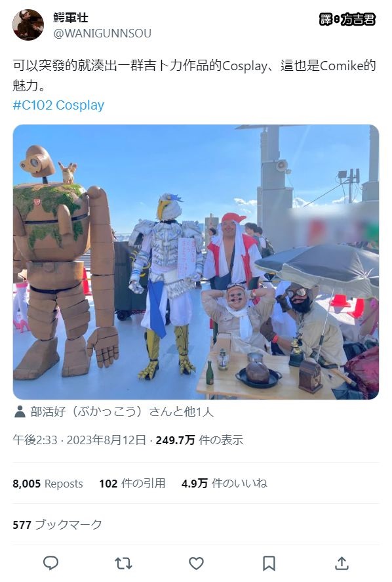
Task: Click the repost arrows icon
Action: point(123,563)
